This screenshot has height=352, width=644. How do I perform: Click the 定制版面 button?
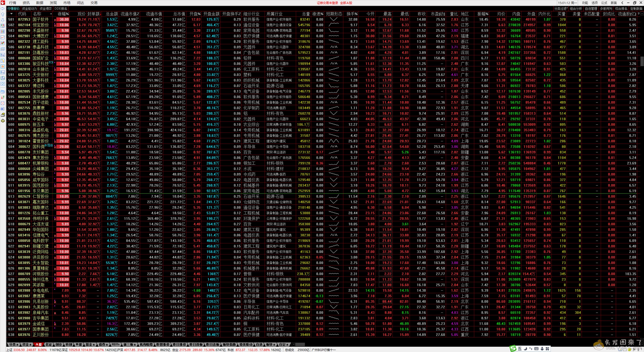tap(636, 9)
